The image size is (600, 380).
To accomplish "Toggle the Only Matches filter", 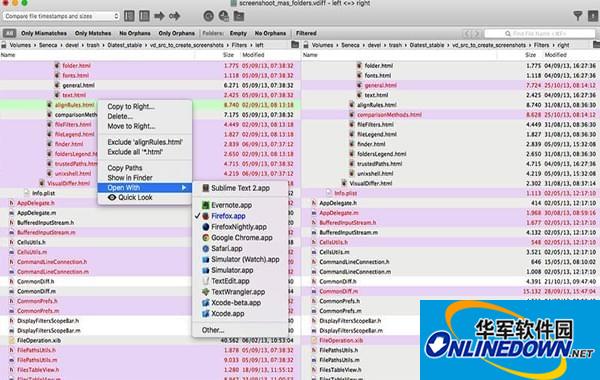I will [x=93, y=33].
